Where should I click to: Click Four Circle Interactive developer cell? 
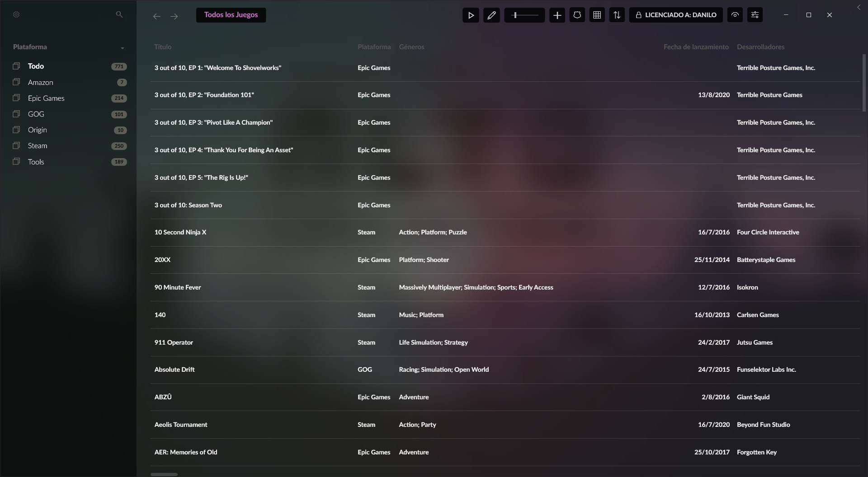(768, 232)
